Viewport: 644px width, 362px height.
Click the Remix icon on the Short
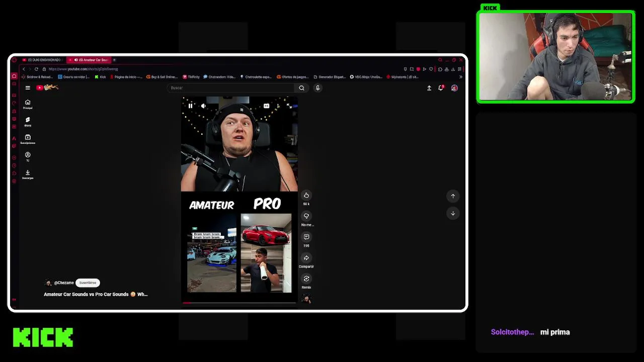306,279
